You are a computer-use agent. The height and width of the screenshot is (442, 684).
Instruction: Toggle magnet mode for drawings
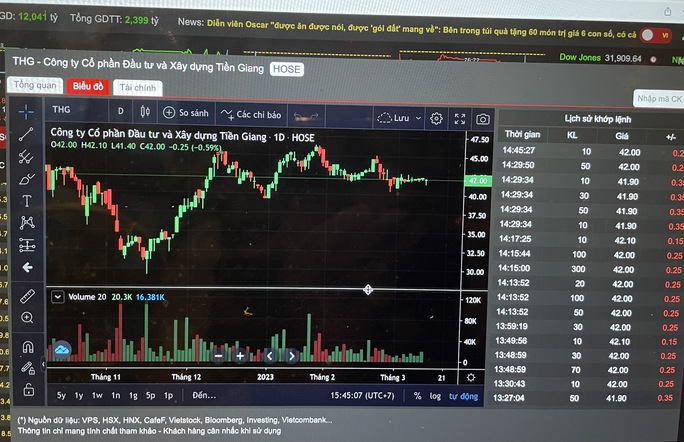pos(27,346)
